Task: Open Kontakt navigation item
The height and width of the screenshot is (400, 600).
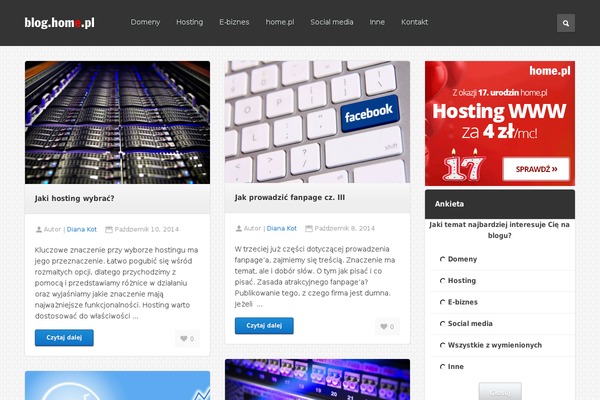Action: tap(414, 22)
